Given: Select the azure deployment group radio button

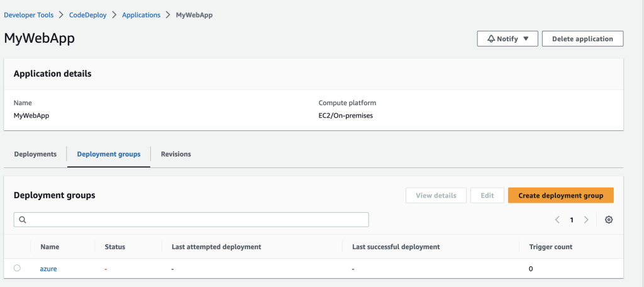Looking at the screenshot, I should pos(17,268).
